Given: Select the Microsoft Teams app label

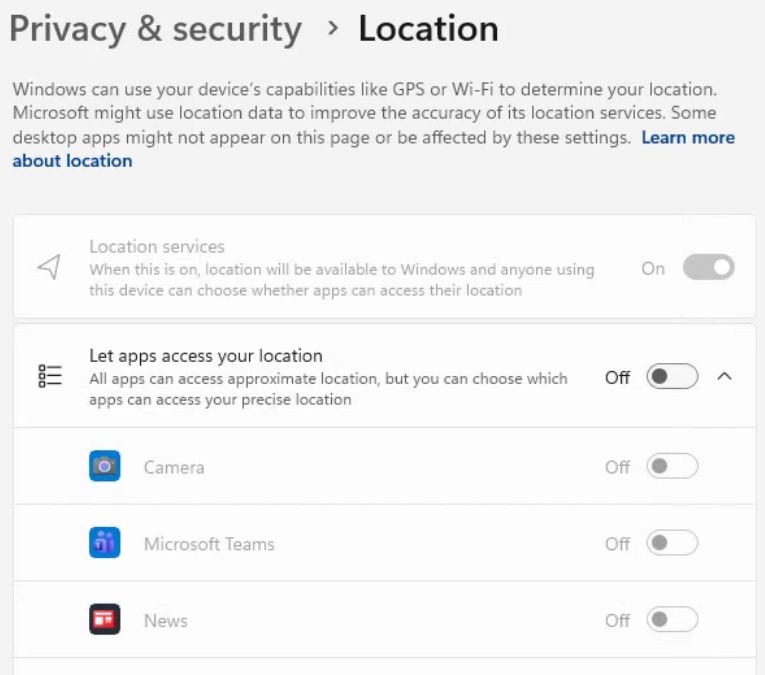Looking at the screenshot, I should point(209,544).
